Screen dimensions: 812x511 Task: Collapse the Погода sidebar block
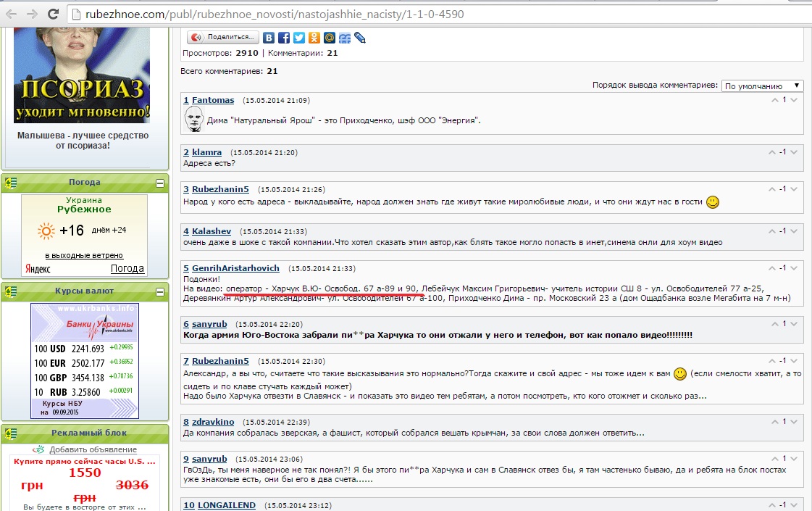coord(160,183)
